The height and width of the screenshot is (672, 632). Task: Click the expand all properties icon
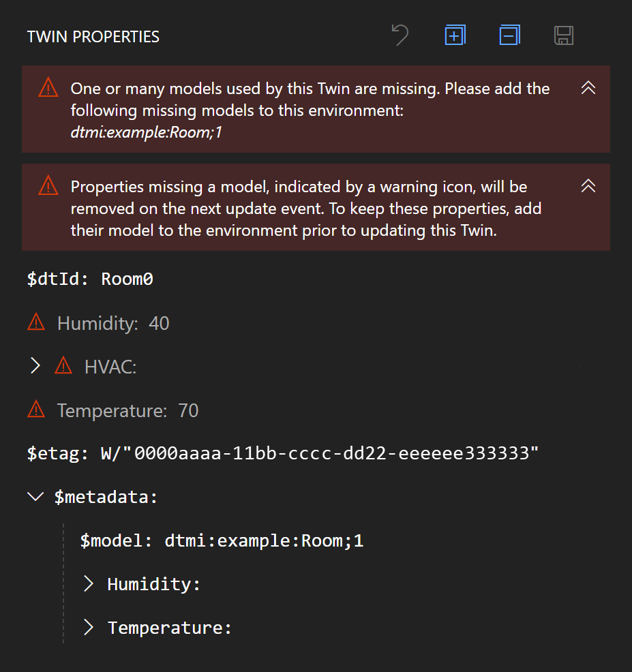455,35
